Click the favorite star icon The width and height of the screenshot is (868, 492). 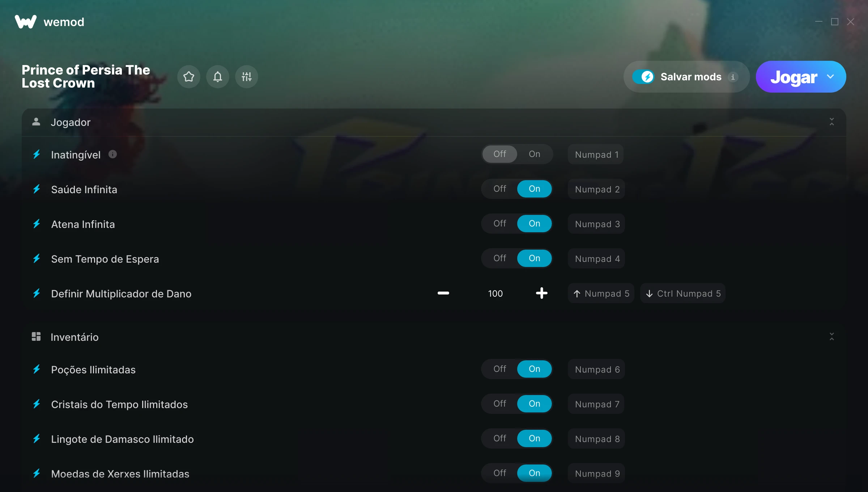tap(188, 77)
